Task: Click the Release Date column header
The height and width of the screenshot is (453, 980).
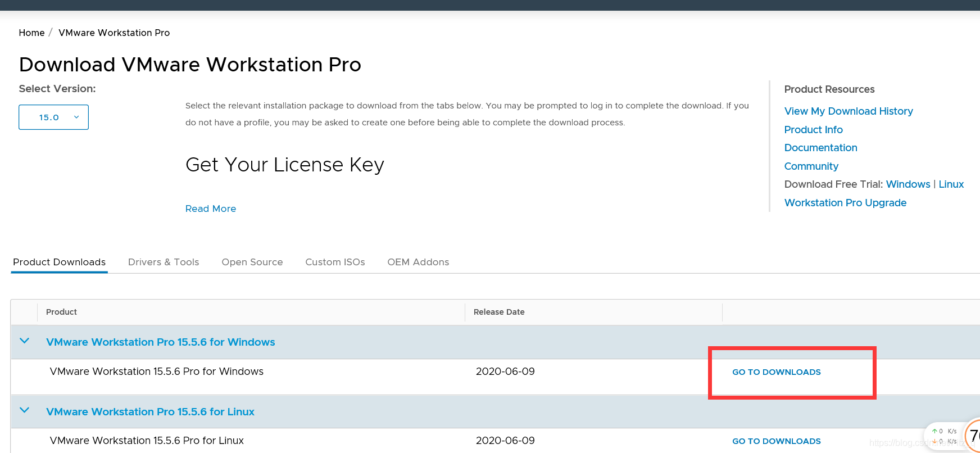Action: point(499,312)
